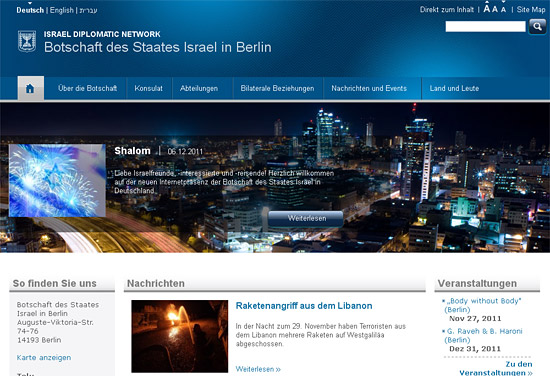Open the Abteilungen menu
The width and height of the screenshot is (550, 376).
(199, 88)
